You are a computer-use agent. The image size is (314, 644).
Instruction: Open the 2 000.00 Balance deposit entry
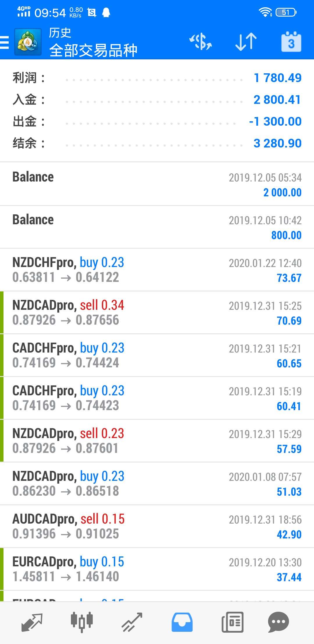(157, 184)
